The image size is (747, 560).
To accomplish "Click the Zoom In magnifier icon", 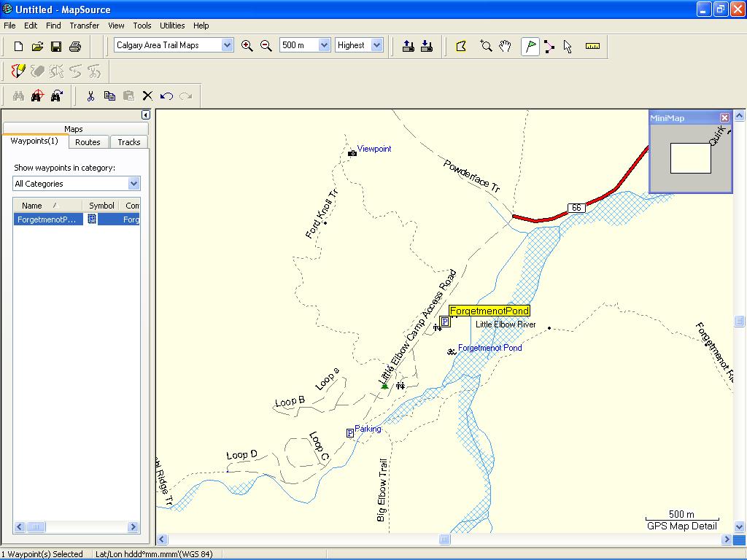I will point(247,46).
